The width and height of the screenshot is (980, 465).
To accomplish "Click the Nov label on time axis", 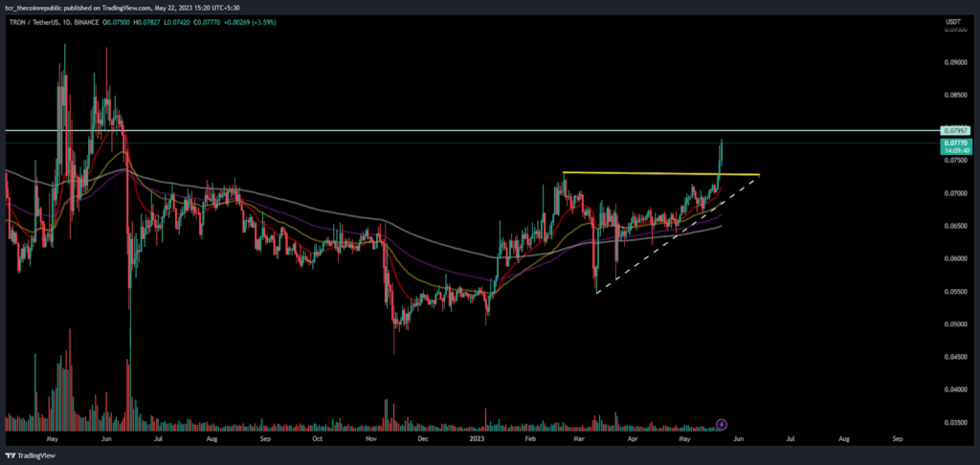I will (371, 439).
